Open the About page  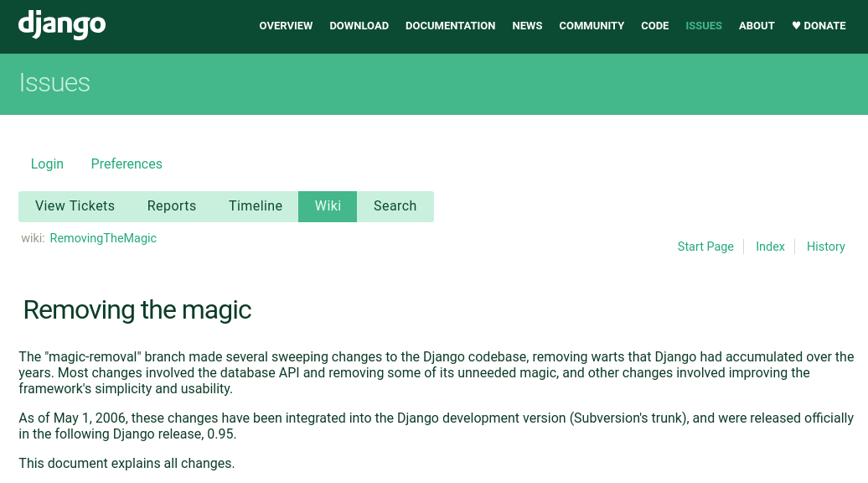[x=756, y=26]
